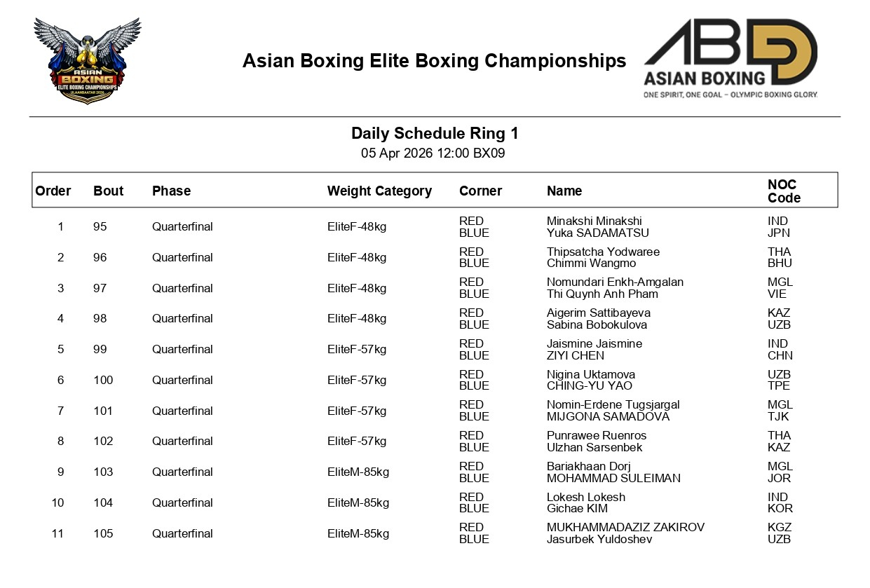870x588 pixels.
Task: Click EliteM-85kg for bout 105
Action: tap(358, 533)
